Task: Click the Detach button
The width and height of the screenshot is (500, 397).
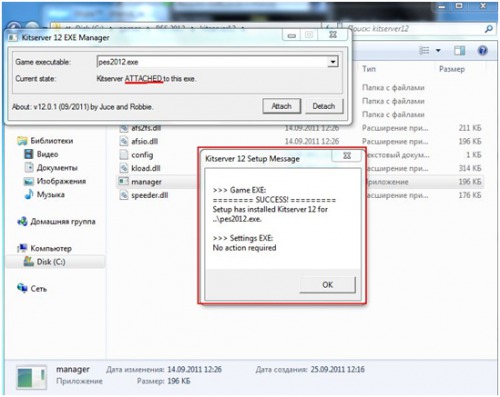Action: pyautogui.click(x=324, y=106)
